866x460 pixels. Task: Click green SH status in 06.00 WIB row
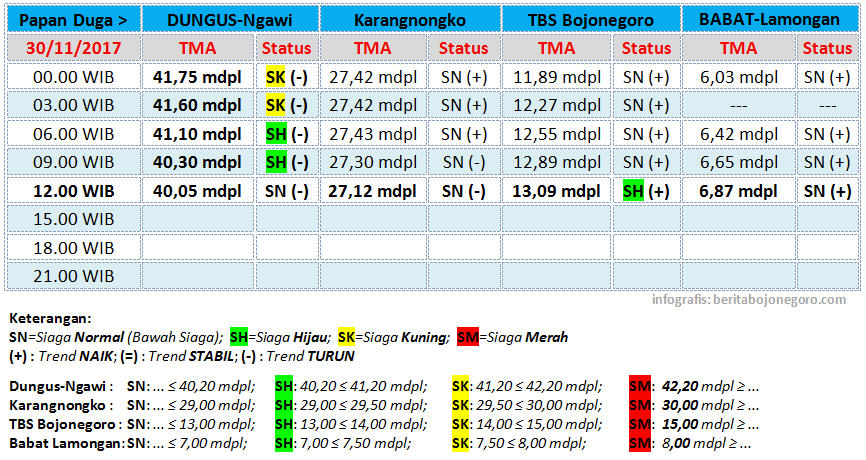[275, 134]
